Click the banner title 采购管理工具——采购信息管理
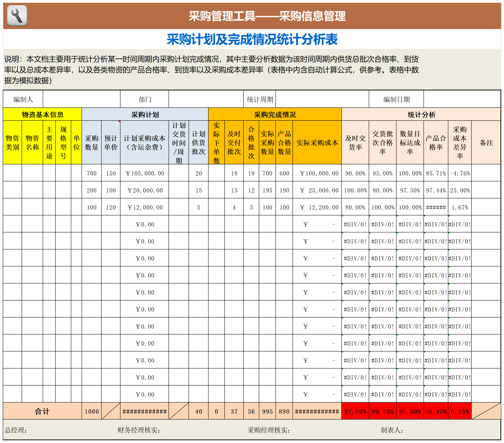 [267, 16]
